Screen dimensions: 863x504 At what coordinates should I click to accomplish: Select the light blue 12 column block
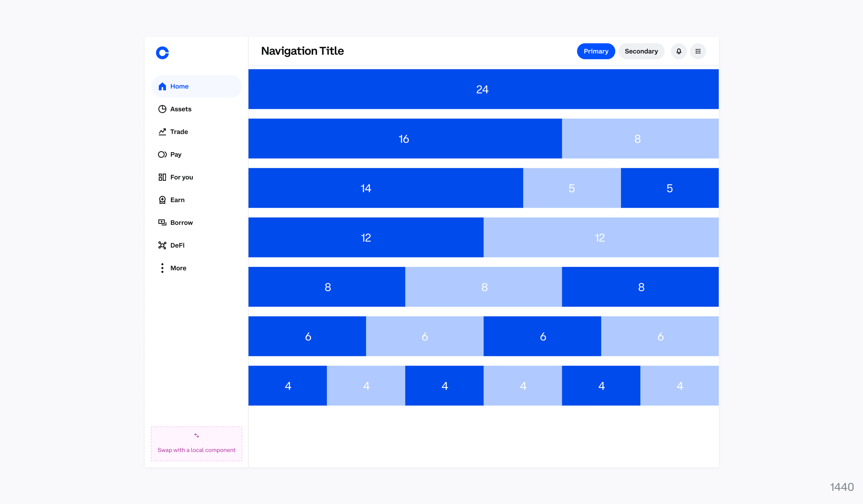(601, 237)
